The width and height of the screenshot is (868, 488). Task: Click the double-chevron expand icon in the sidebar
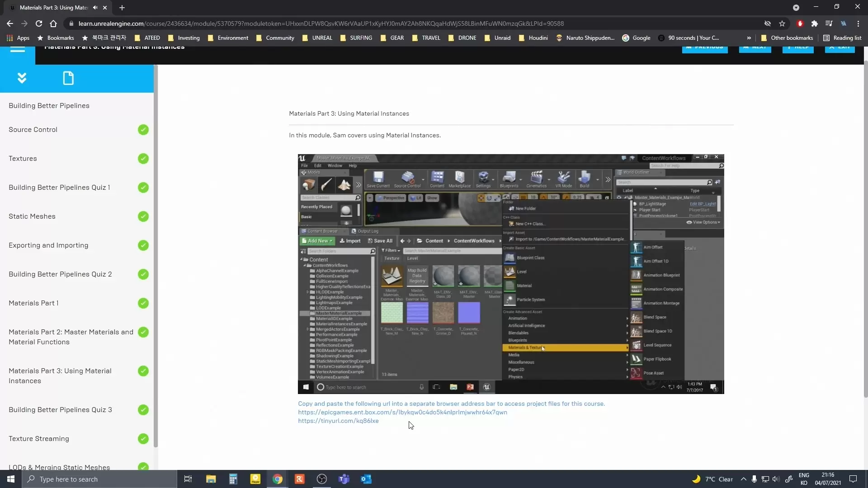click(x=22, y=78)
